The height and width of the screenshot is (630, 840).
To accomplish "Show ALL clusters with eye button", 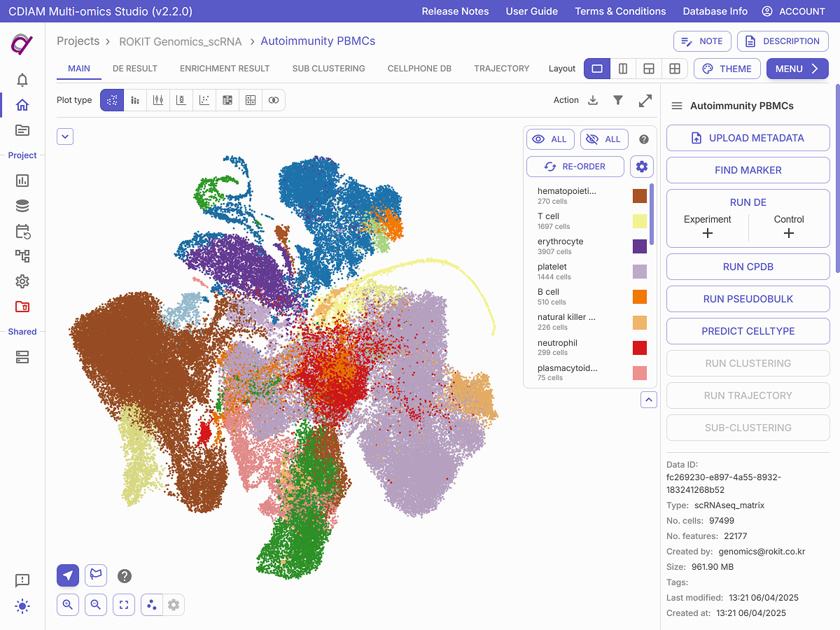I will [x=550, y=139].
